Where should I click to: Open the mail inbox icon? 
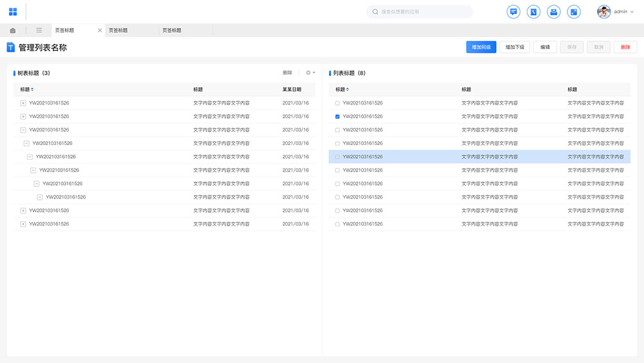[554, 12]
